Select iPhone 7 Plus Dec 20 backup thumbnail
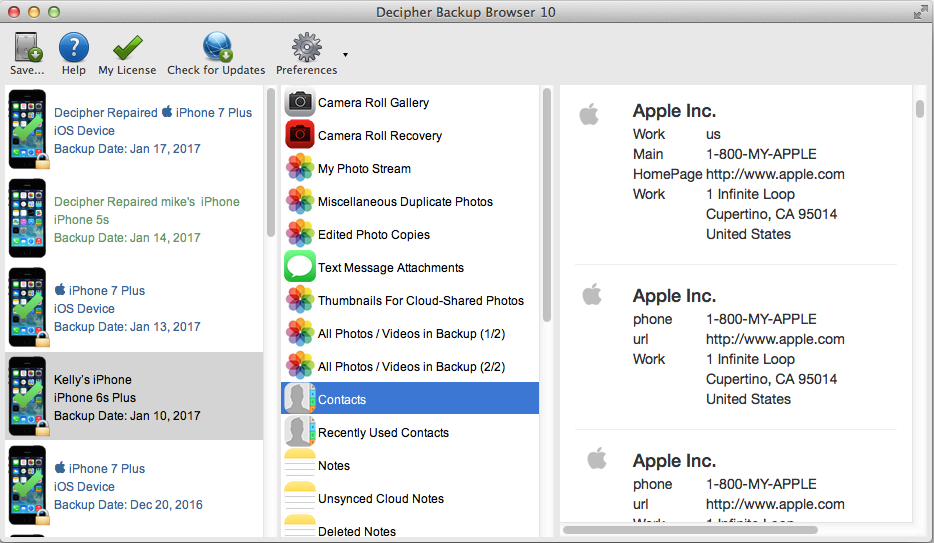The height and width of the screenshot is (543, 934). pyautogui.click(x=28, y=485)
